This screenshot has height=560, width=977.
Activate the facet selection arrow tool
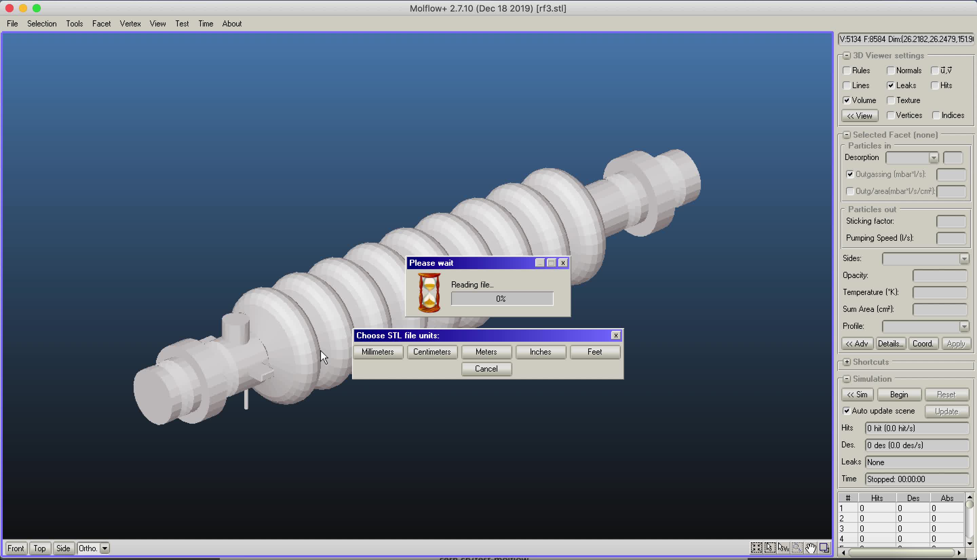770,548
